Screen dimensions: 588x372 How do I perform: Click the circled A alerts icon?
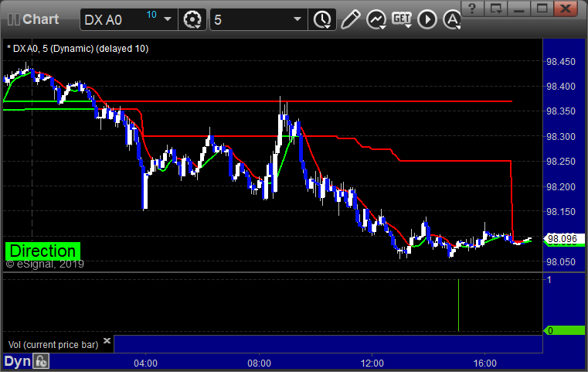coord(451,19)
